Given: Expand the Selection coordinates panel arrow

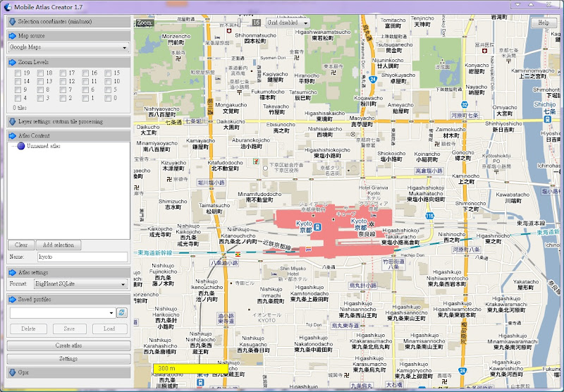Looking at the screenshot, I should [12, 22].
